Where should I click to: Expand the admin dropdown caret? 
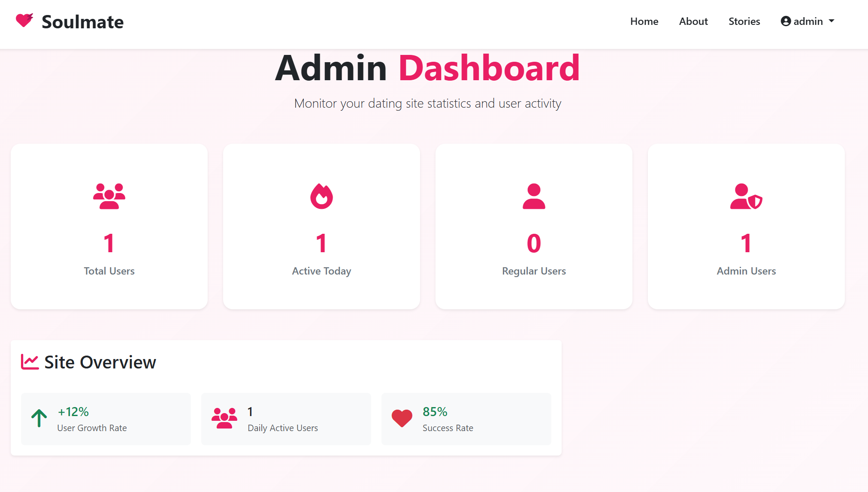click(832, 21)
